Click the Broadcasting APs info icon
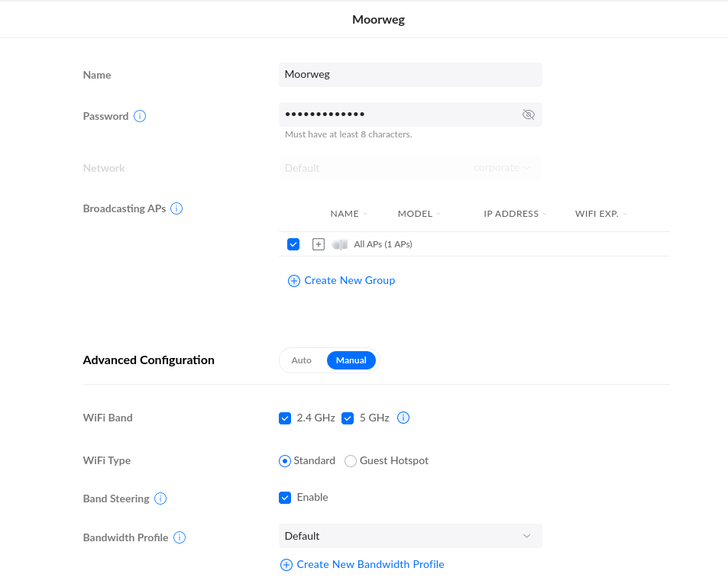Screen dimensions: 728x584 (176, 208)
